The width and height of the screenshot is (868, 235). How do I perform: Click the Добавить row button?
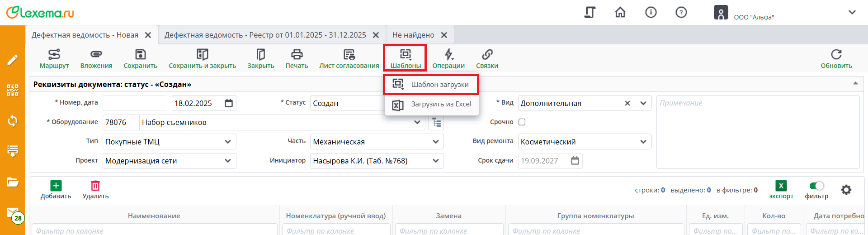click(x=56, y=190)
